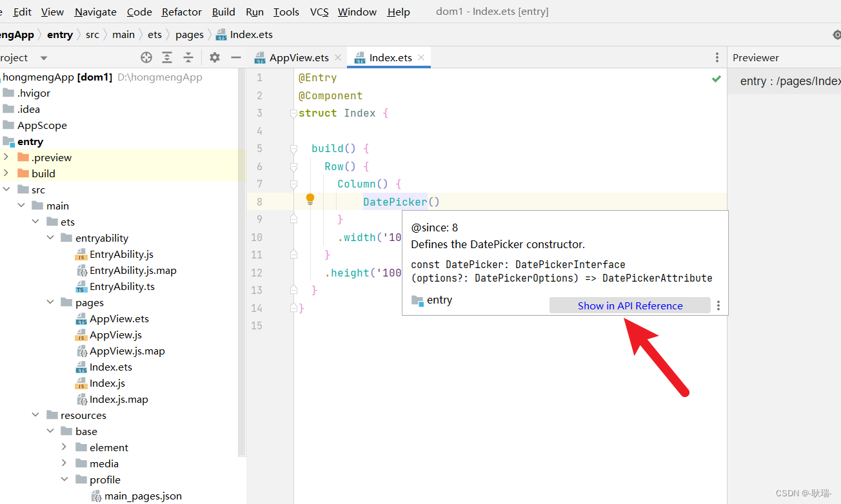Expand the element folder
The image size is (841, 504).
(x=64, y=447)
